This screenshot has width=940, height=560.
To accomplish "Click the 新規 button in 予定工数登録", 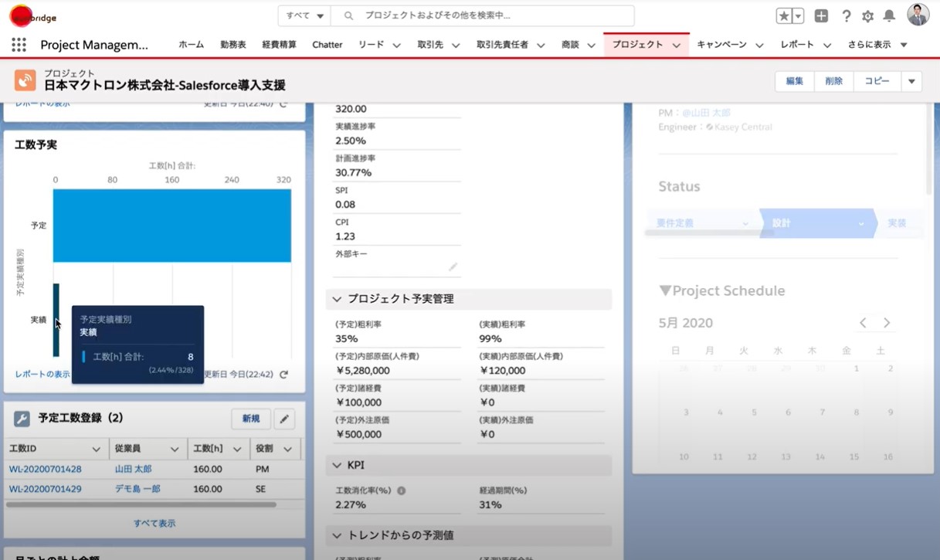I will click(x=251, y=419).
